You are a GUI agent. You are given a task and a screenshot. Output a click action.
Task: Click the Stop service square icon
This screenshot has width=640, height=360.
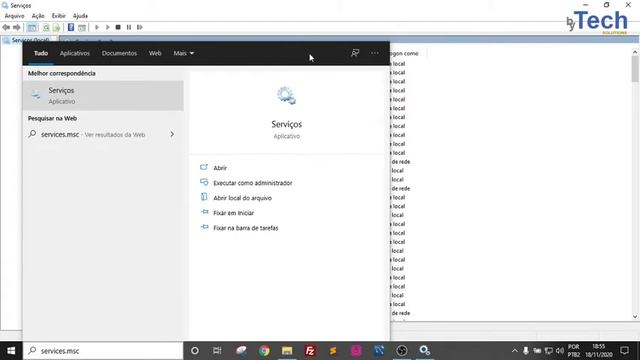tap(118, 27)
